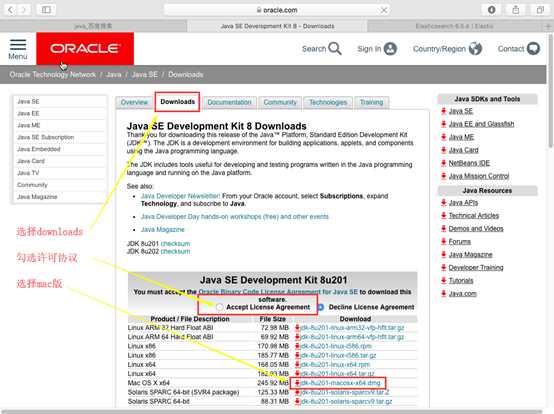The image size is (554, 414).
Task: Click the Java SE breadcrumb link
Action: pyautogui.click(x=144, y=75)
